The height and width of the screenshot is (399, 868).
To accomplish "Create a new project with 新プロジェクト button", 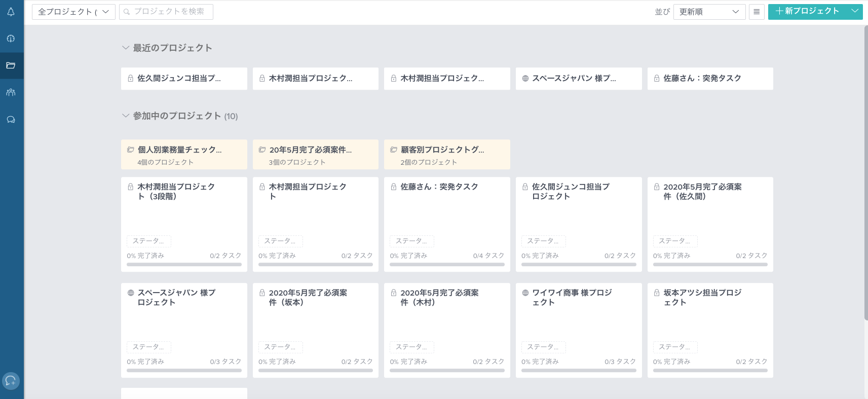I will tap(808, 12).
